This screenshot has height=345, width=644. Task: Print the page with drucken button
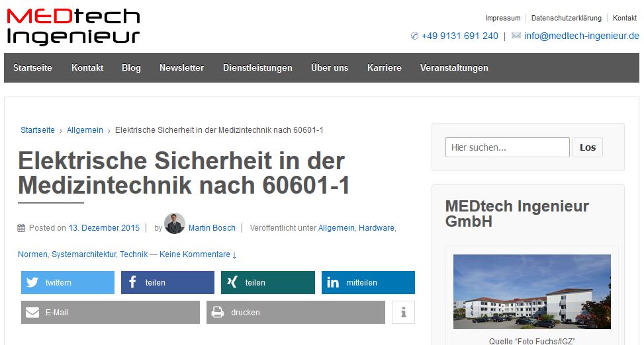tap(295, 312)
